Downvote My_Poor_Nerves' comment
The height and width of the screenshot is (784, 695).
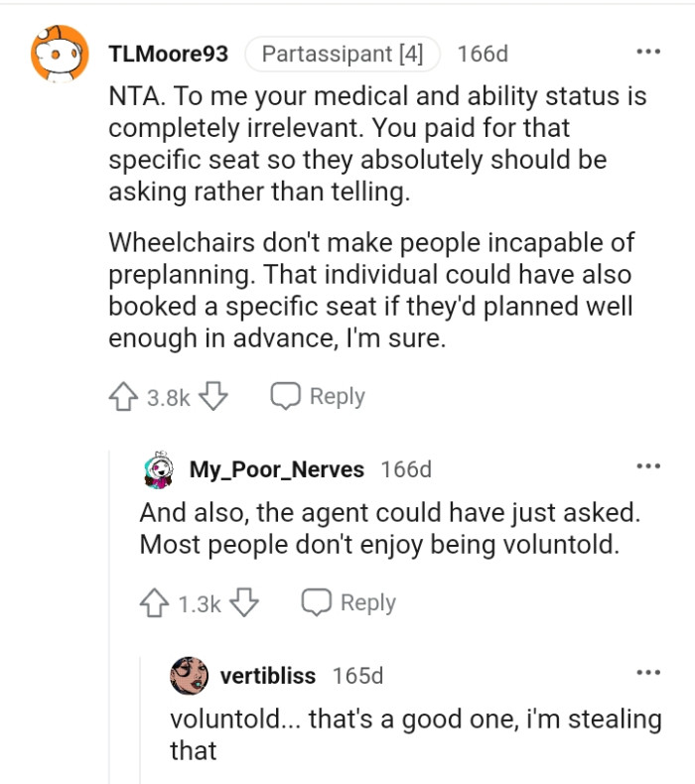pyautogui.click(x=244, y=602)
